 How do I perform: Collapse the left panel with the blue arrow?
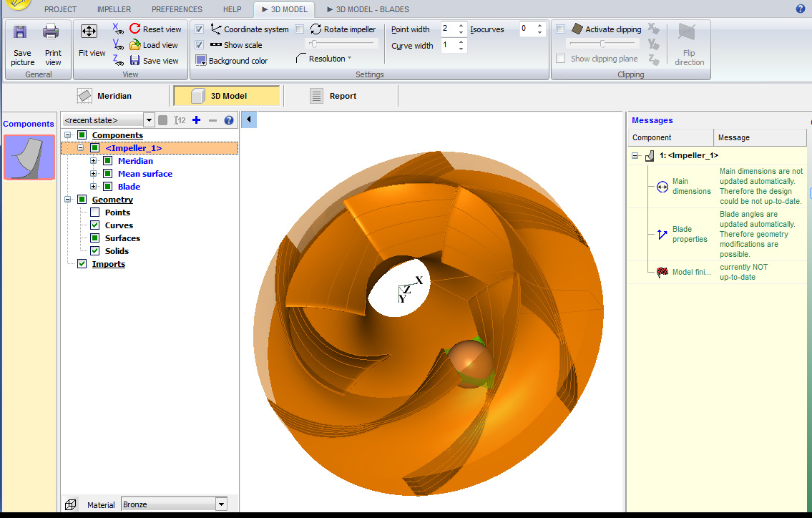(249, 119)
